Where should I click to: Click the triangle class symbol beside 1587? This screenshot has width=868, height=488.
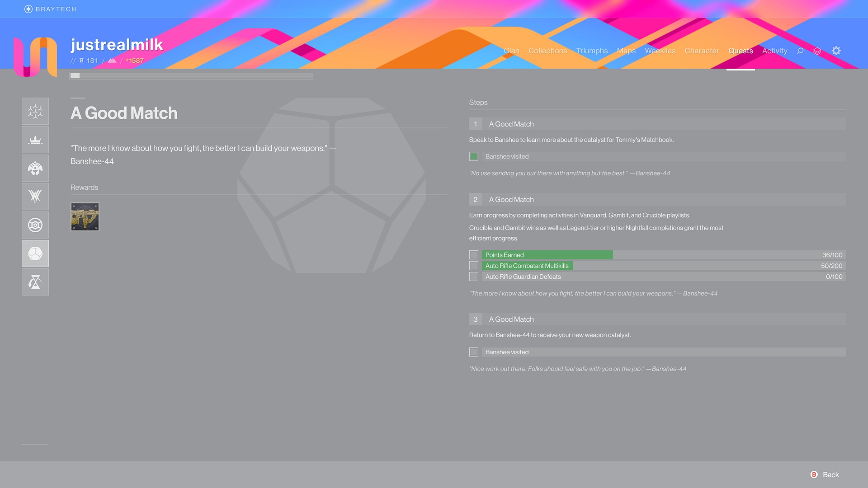click(112, 61)
